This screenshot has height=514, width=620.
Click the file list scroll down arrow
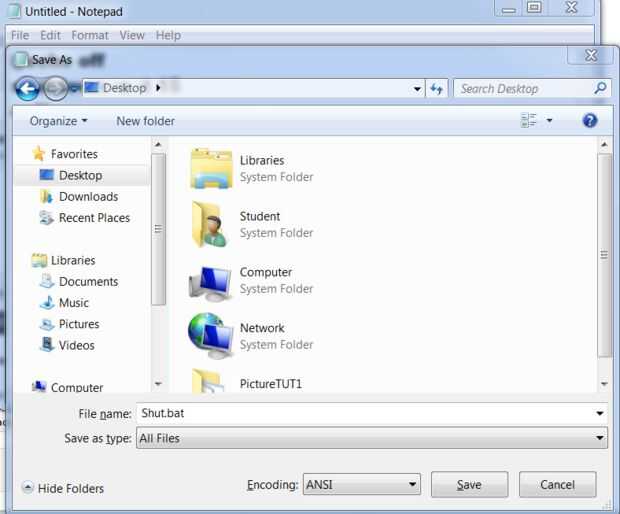pos(604,384)
